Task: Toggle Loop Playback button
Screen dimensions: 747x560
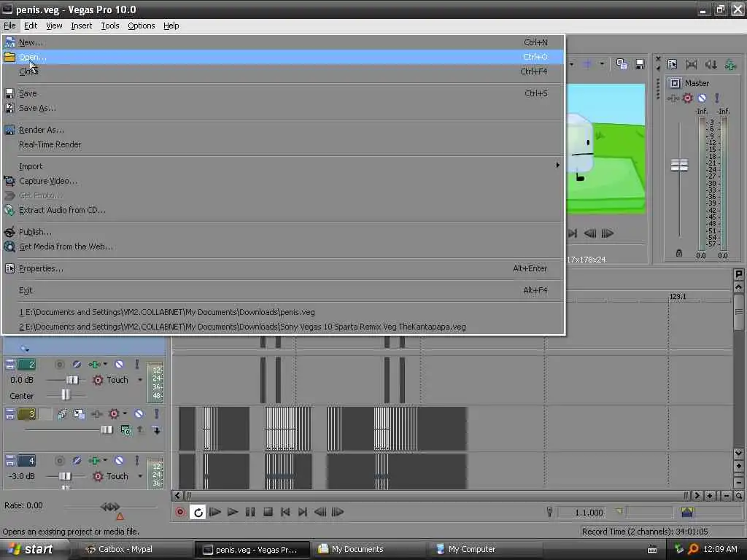Action: [198, 513]
